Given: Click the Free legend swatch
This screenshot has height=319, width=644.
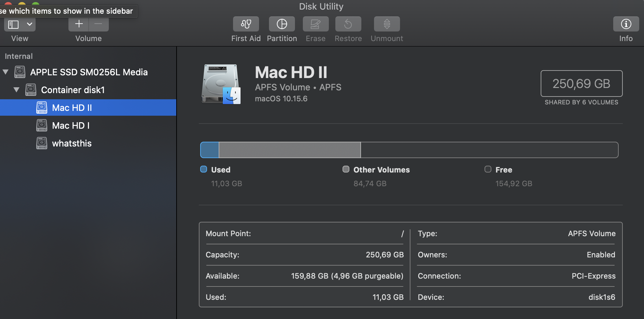Looking at the screenshot, I should [488, 169].
